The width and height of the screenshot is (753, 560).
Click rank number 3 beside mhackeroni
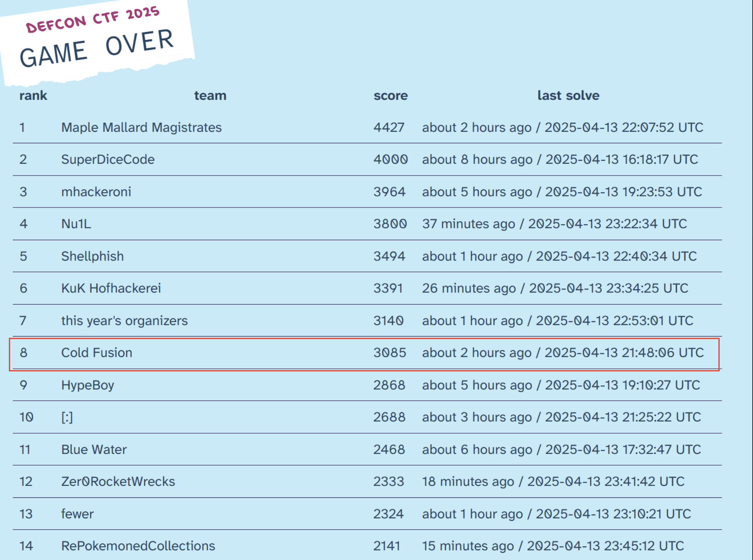point(23,192)
